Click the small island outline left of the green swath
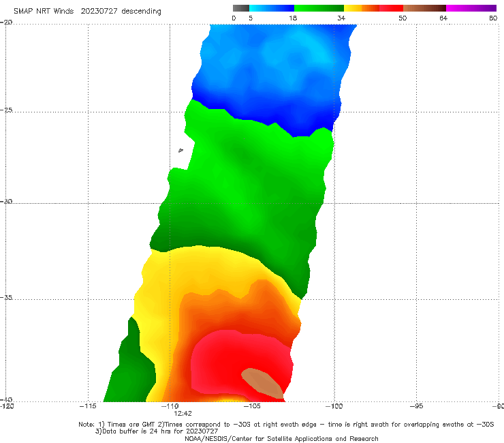Screen dimensions: 504x443 click(x=180, y=150)
